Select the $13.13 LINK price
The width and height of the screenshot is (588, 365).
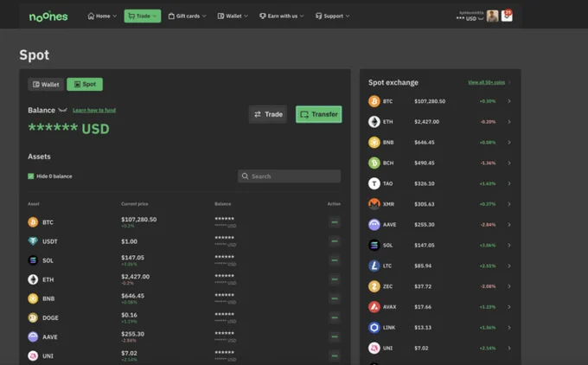tap(423, 328)
